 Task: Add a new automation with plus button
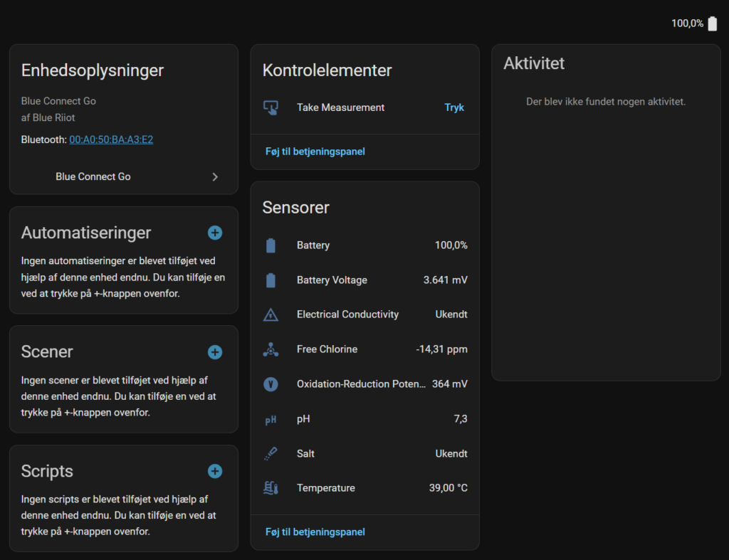click(215, 233)
